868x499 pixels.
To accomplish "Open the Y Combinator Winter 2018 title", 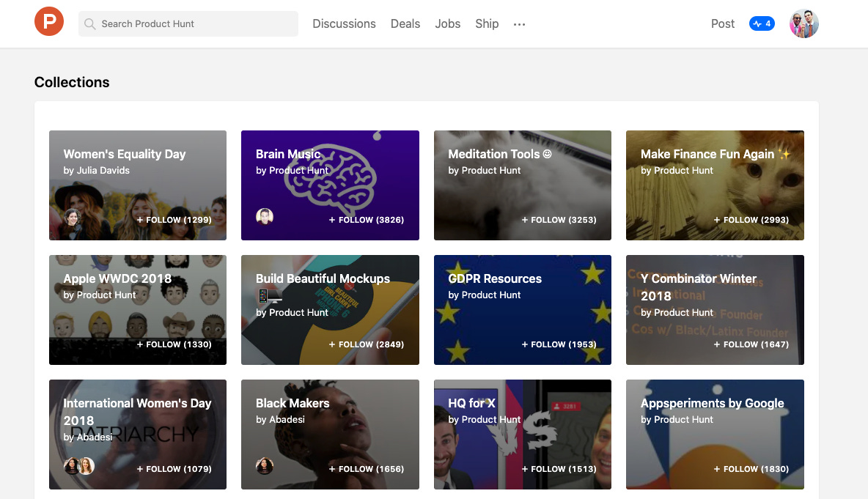I will point(699,287).
